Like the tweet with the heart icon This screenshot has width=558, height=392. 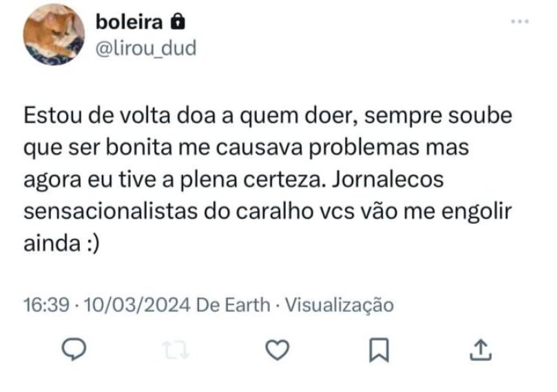click(277, 350)
